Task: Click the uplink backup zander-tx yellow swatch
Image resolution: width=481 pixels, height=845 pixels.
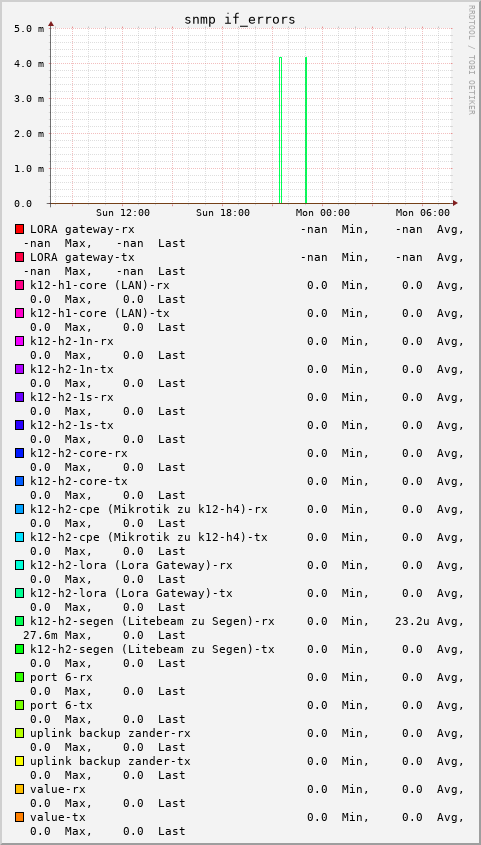Action: click(x=20, y=761)
